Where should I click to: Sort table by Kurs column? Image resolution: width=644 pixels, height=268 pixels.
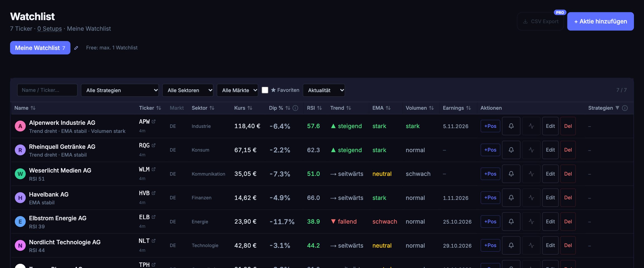[x=243, y=108]
